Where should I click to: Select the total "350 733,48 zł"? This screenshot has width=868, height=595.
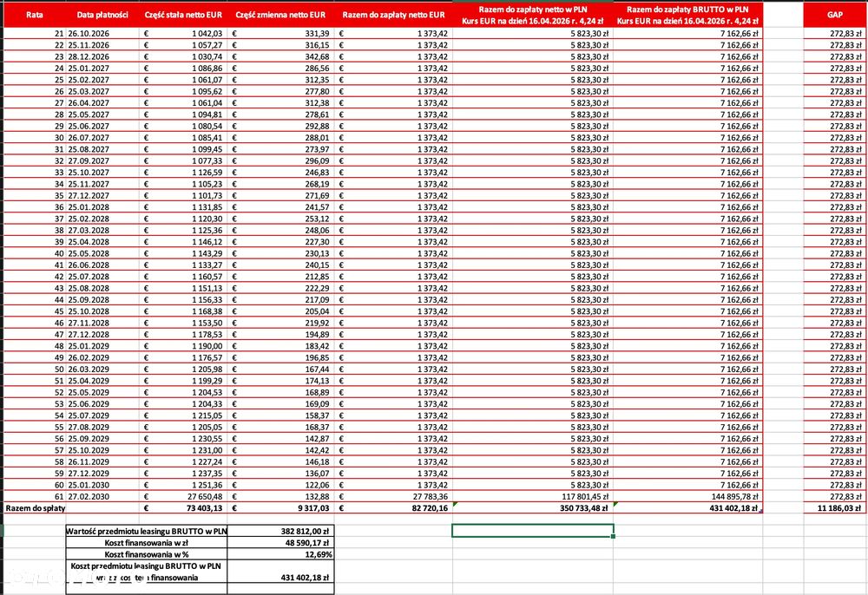click(533, 508)
